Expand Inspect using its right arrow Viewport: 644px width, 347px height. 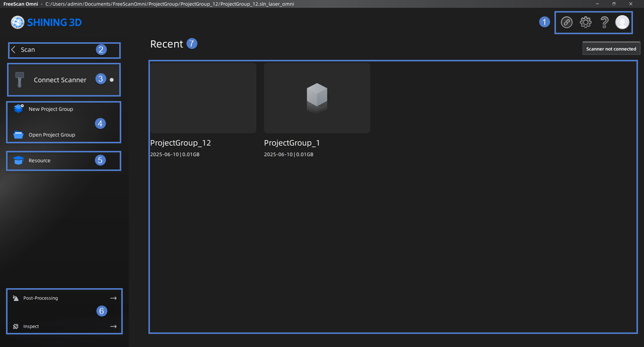point(113,326)
